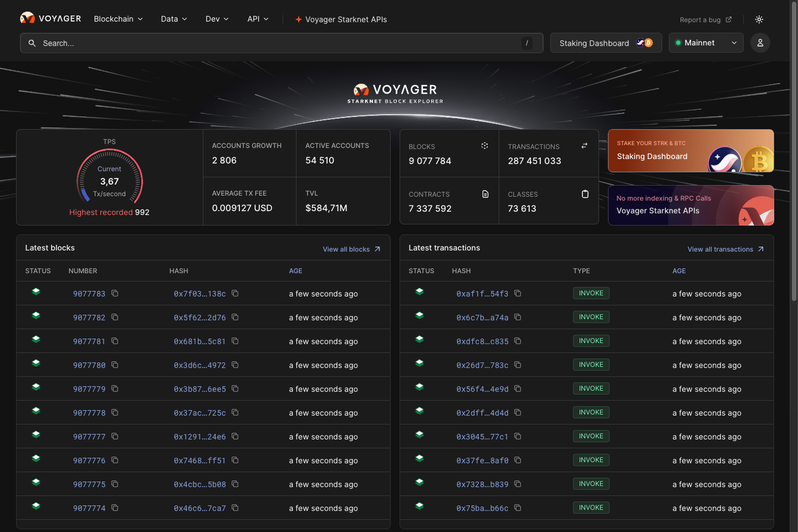Open the Blocks count 9 077 784

[430, 161]
